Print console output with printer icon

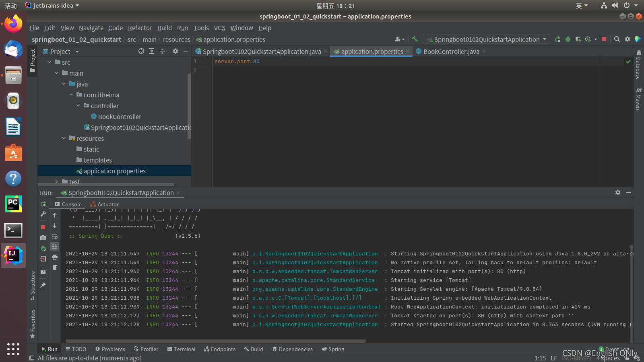[55, 257]
